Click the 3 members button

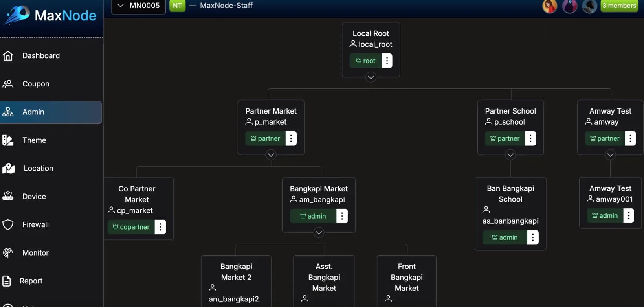pos(619,6)
